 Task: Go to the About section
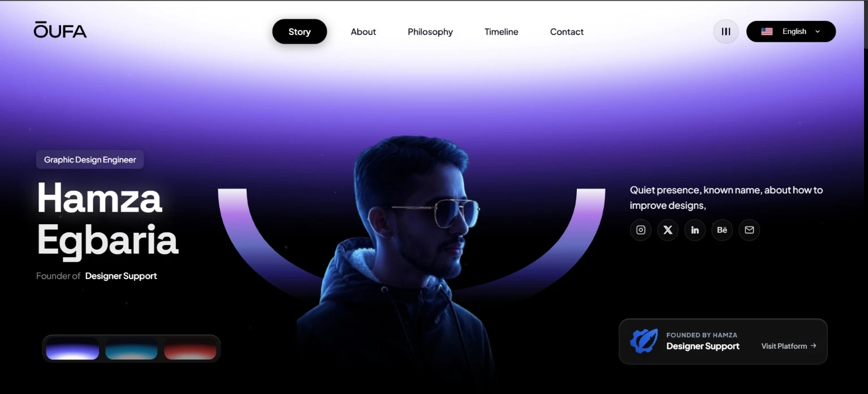click(x=363, y=32)
